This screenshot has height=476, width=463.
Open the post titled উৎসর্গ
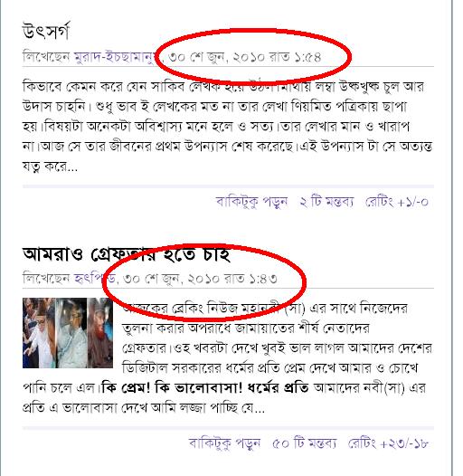(x=46, y=32)
